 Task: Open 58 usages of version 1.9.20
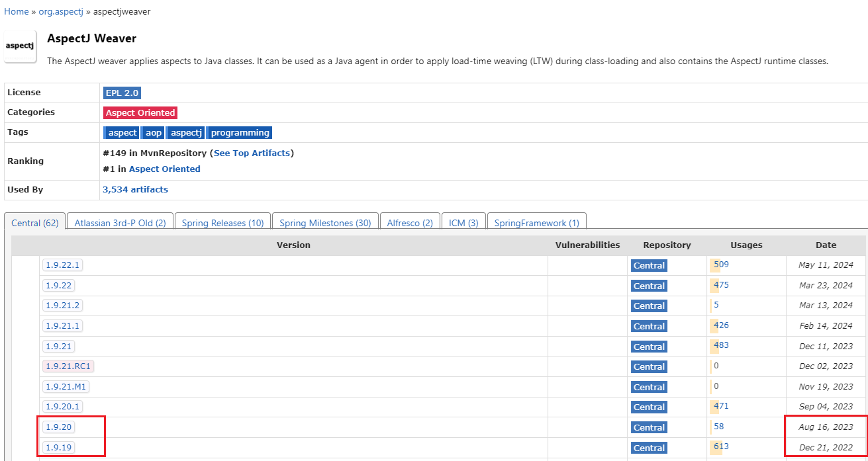pyautogui.click(x=719, y=427)
